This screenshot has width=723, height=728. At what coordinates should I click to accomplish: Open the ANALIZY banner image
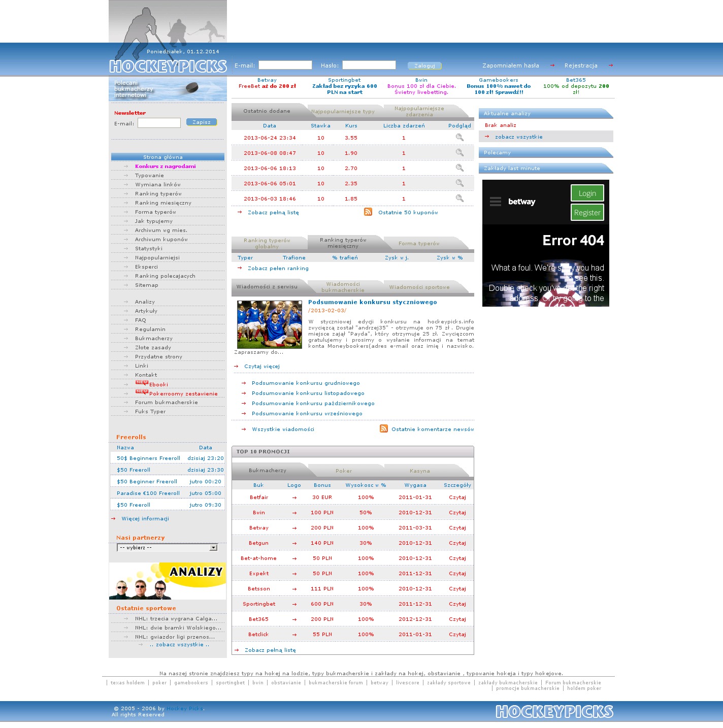click(168, 581)
